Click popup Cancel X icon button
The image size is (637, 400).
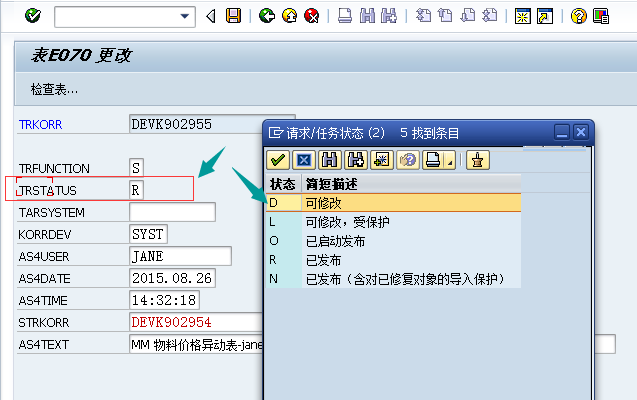(303, 160)
